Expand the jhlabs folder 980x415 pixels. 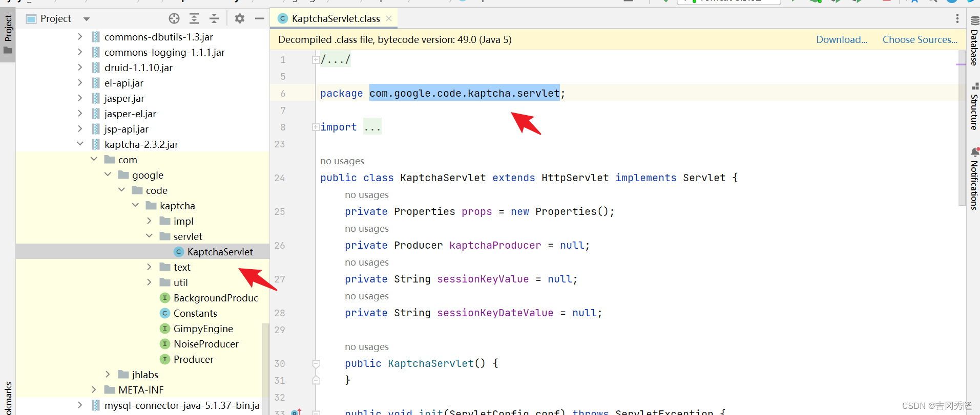108,375
